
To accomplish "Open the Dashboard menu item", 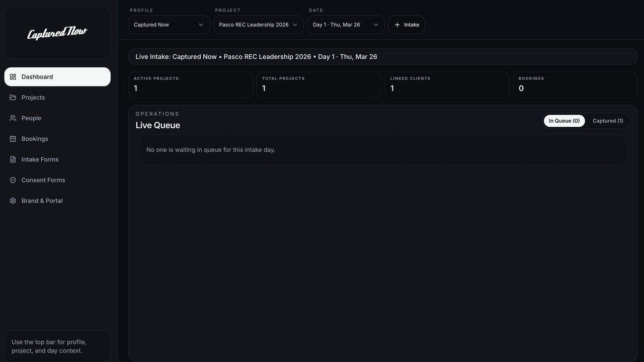I will point(57,77).
